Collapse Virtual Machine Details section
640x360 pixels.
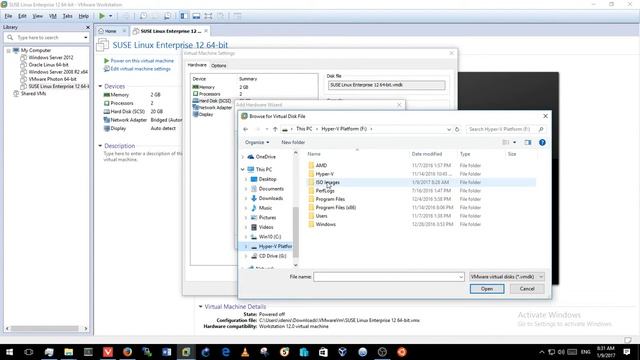click(200, 307)
